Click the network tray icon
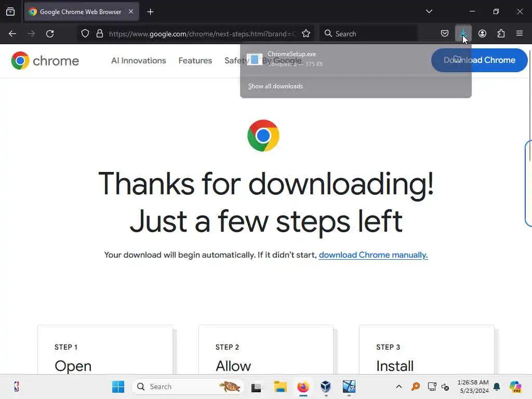The width and height of the screenshot is (532, 399). coord(432,387)
